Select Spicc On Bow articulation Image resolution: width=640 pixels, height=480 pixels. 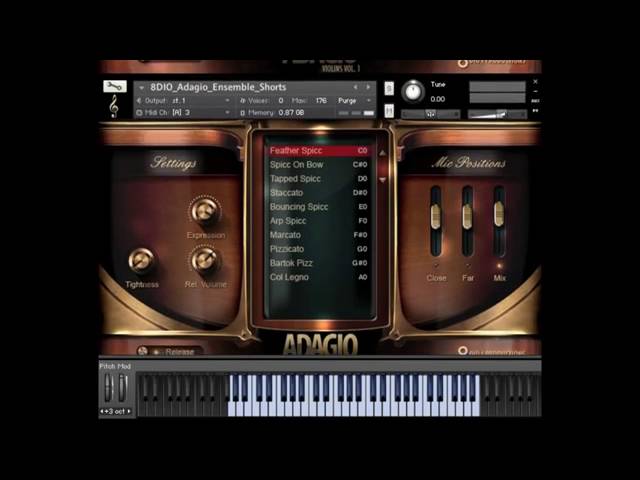click(318, 164)
